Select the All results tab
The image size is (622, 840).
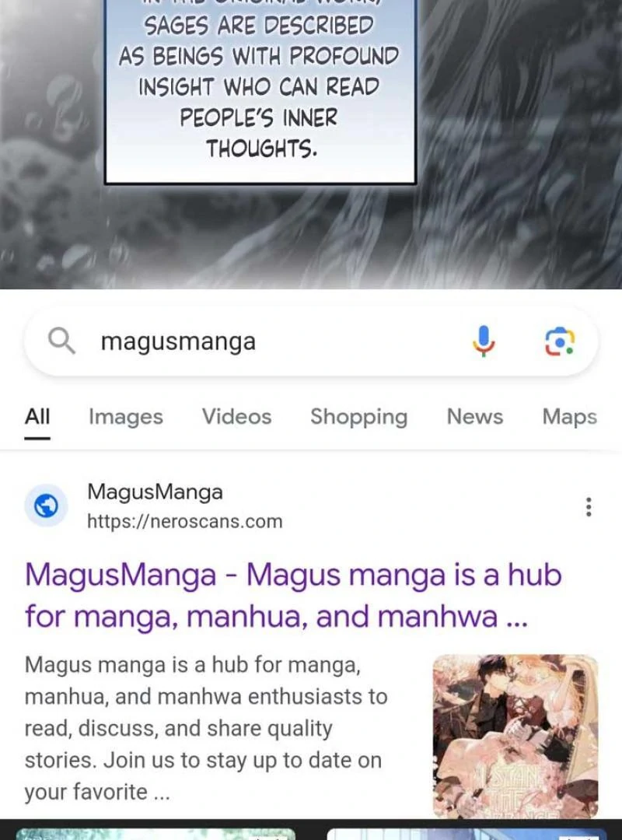37,416
